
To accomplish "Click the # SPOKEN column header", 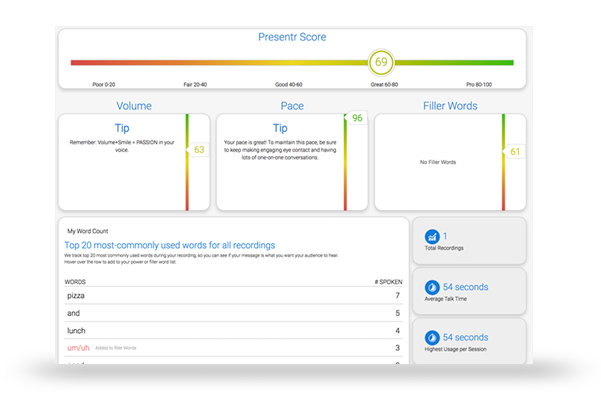I will (x=389, y=282).
